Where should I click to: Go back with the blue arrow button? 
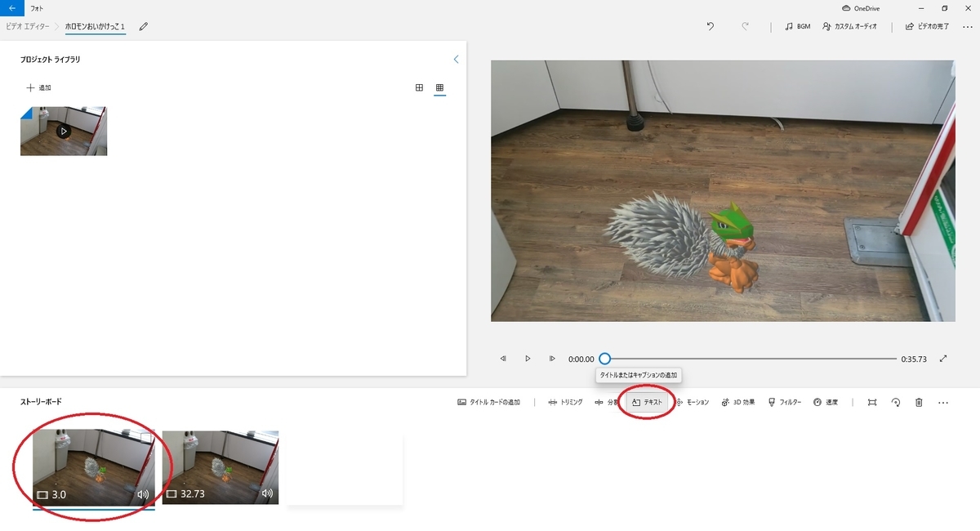11,8
